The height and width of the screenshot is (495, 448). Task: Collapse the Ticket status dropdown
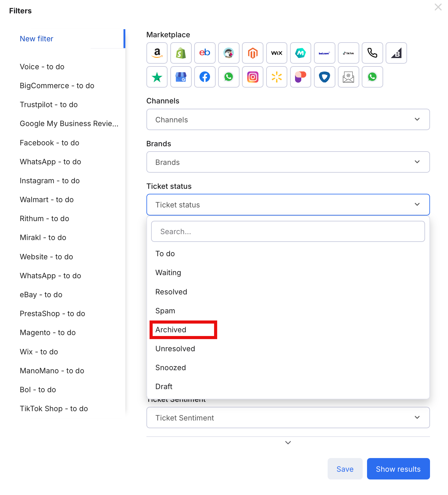(x=288, y=205)
